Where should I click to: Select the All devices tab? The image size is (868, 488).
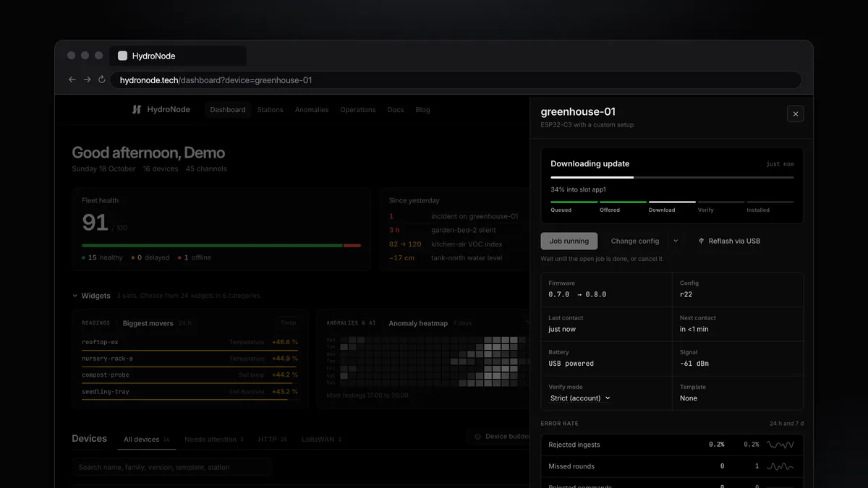coord(147,440)
